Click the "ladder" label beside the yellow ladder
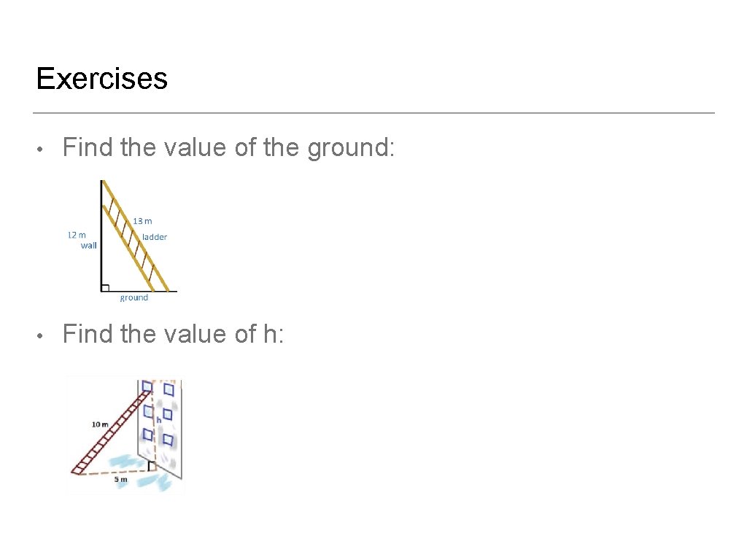This screenshot has width=747, height=560. 155,237
